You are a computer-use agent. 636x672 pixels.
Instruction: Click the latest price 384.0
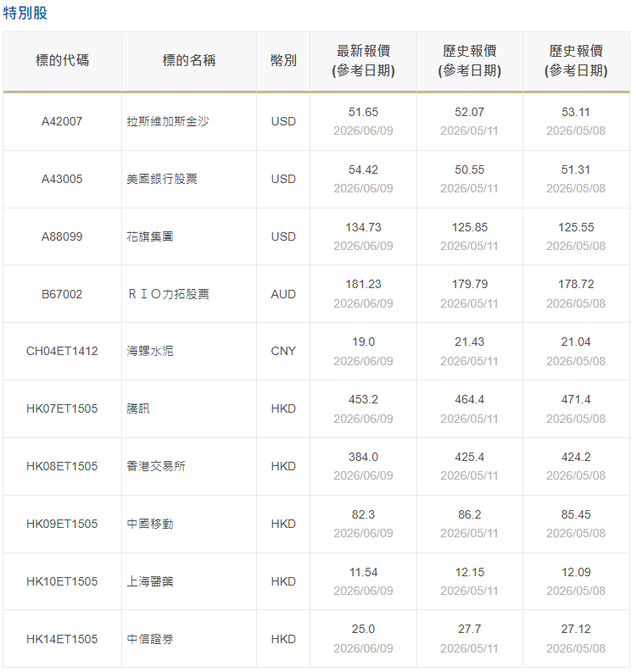[363, 458]
